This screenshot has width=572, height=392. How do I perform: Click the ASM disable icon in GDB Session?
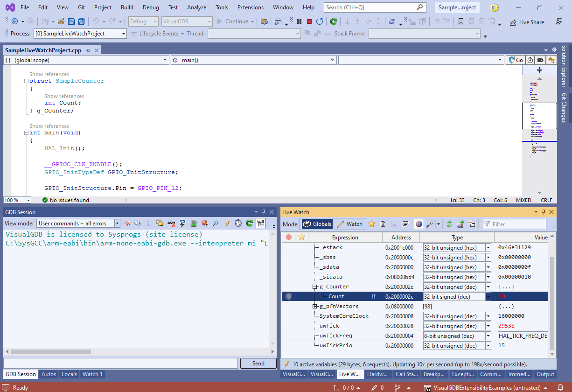(x=171, y=224)
